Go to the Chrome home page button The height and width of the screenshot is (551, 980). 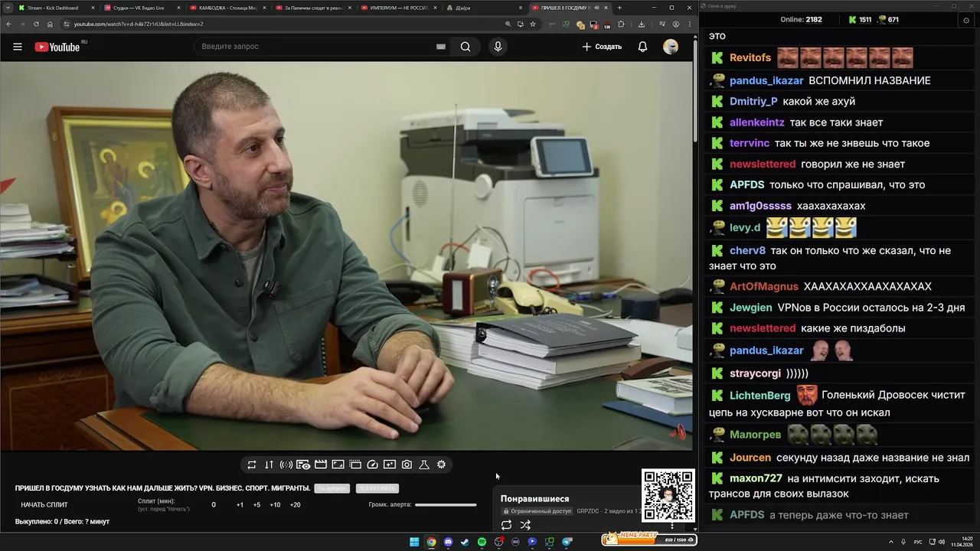(x=50, y=24)
